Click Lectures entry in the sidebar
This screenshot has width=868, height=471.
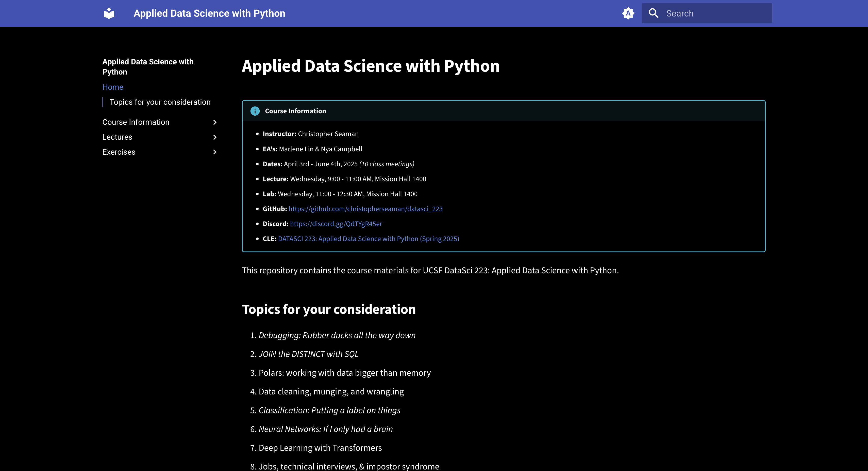(117, 137)
